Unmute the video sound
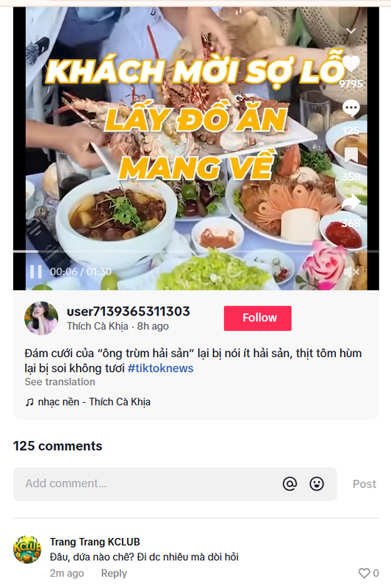This screenshot has height=588, width=391. (x=351, y=272)
